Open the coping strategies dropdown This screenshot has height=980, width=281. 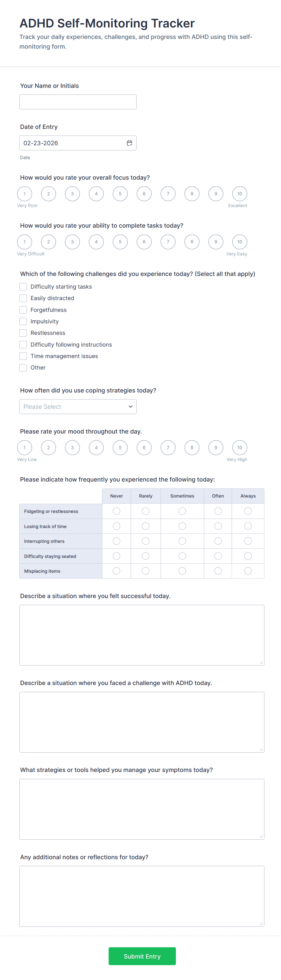(x=78, y=407)
